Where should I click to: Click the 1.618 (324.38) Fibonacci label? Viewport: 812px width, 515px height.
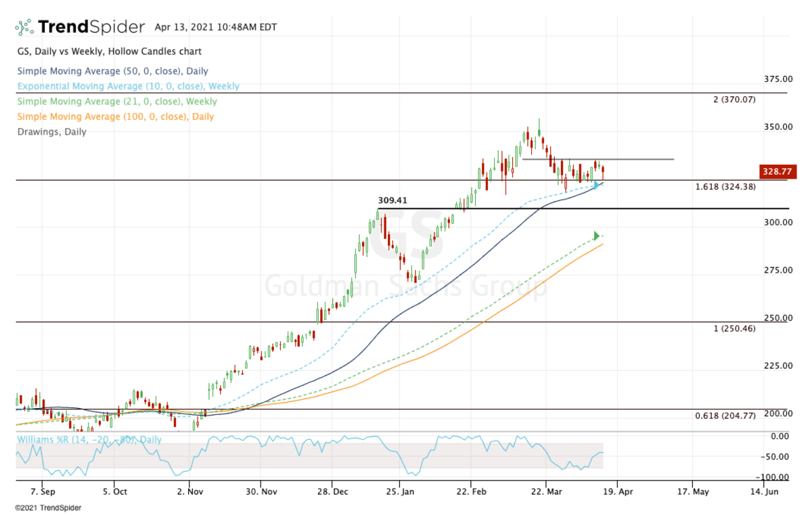[725, 187]
